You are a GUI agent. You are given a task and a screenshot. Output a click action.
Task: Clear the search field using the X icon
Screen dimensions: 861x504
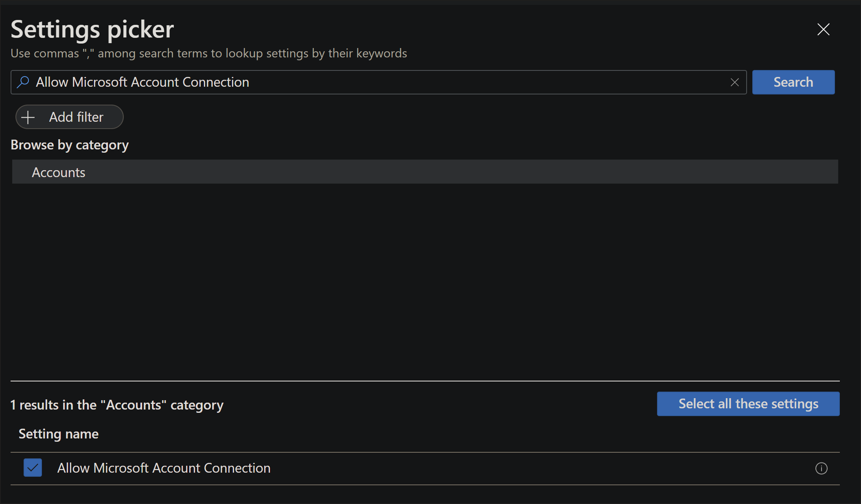pos(734,82)
